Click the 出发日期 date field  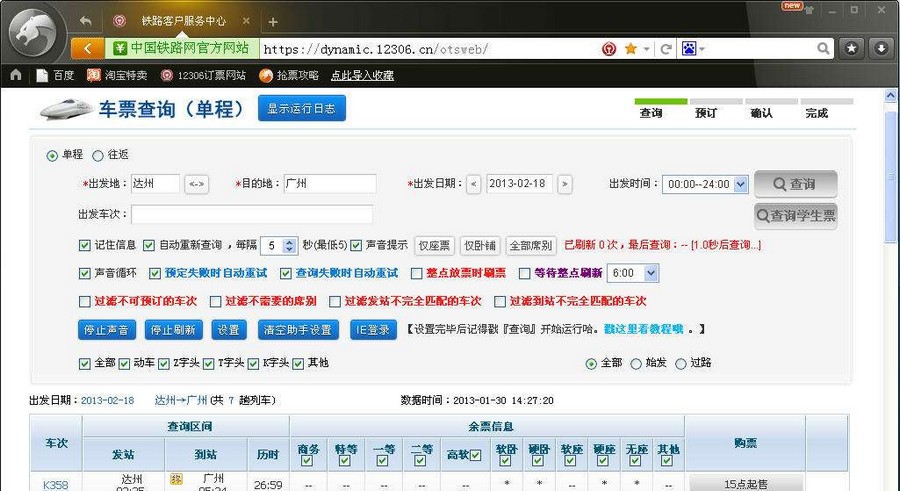click(x=519, y=184)
